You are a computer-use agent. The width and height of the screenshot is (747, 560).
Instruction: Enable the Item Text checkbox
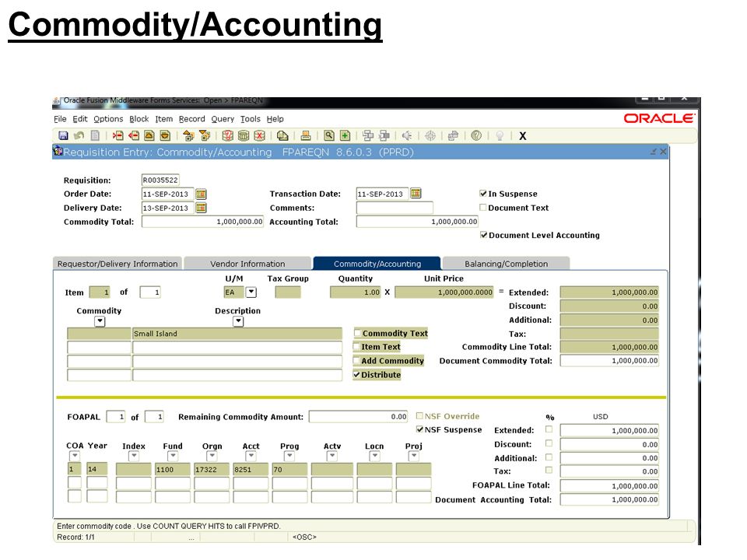point(356,347)
